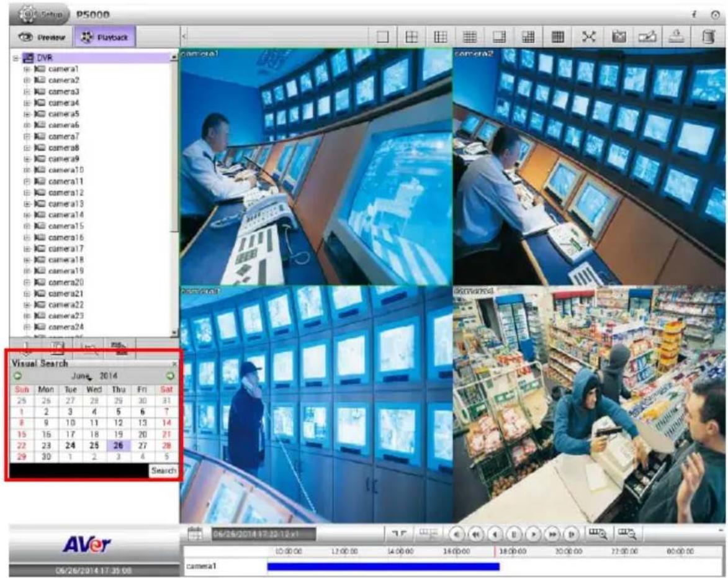Click the play forward button
Image resolution: width=728 pixels, height=578 pixels.
tap(534, 535)
